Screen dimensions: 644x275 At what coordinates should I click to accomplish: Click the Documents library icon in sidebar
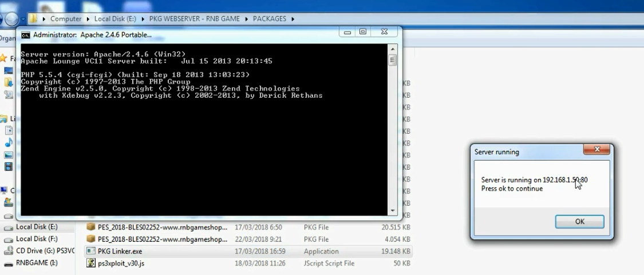point(8,131)
